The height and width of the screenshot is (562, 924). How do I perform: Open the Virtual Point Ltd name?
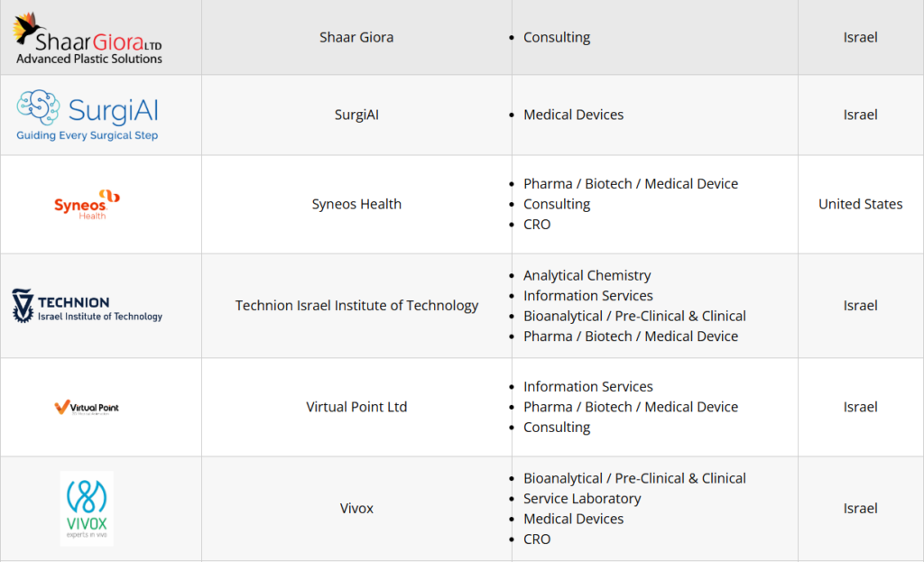click(x=356, y=407)
